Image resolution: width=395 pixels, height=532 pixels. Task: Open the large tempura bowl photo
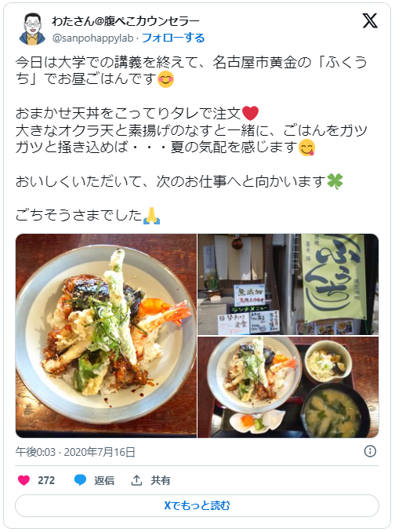(x=106, y=336)
